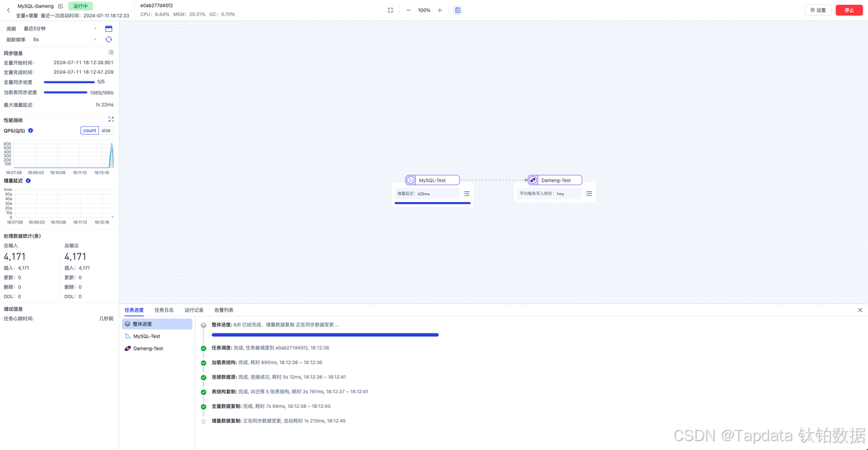
Task: Click the 100% zoom level value
Action: (424, 10)
